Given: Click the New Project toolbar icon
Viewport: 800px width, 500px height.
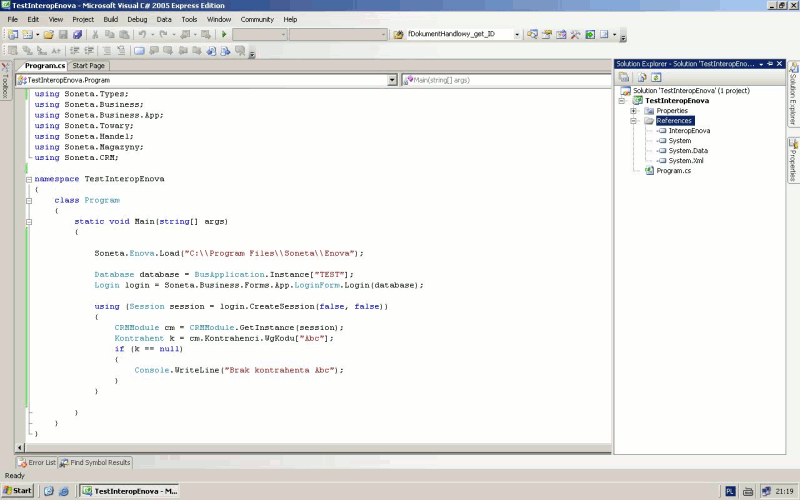Looking at the screenshot, I should [x=13, y=34].
